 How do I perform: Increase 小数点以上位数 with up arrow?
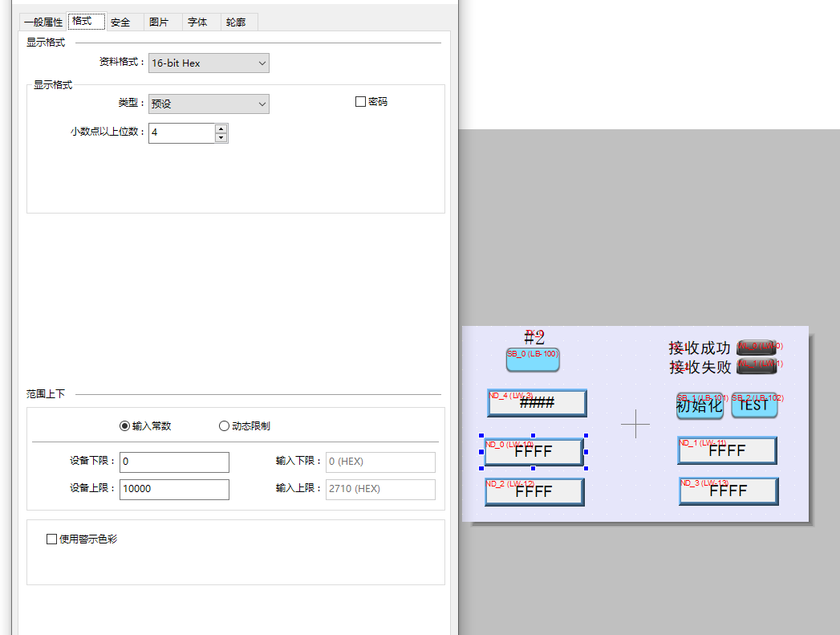[x=221, y=128]
